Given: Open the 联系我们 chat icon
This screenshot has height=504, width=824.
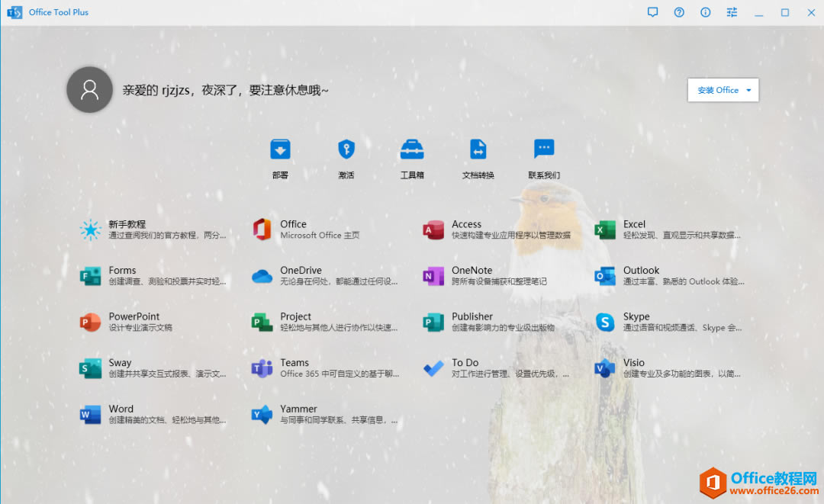Looking at the screenshot, I should pos(544,149).
